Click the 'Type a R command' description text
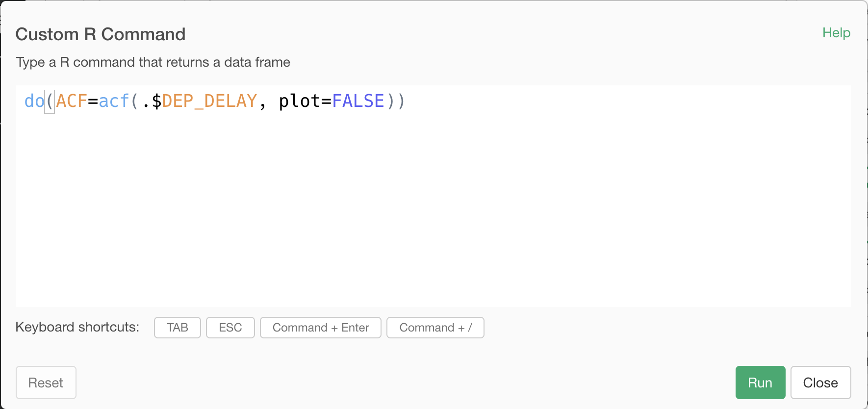This screenshot has width=868, height=409. [153, 62]
